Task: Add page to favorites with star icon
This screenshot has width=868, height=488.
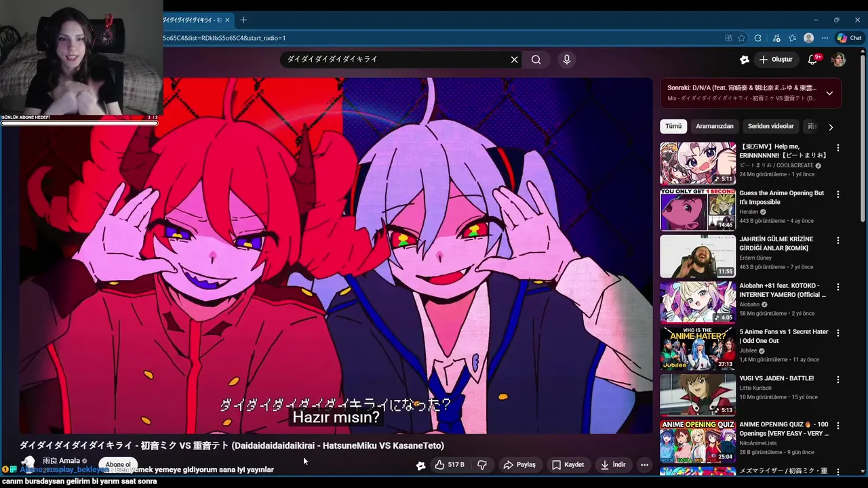Action: tap(742, 38)
